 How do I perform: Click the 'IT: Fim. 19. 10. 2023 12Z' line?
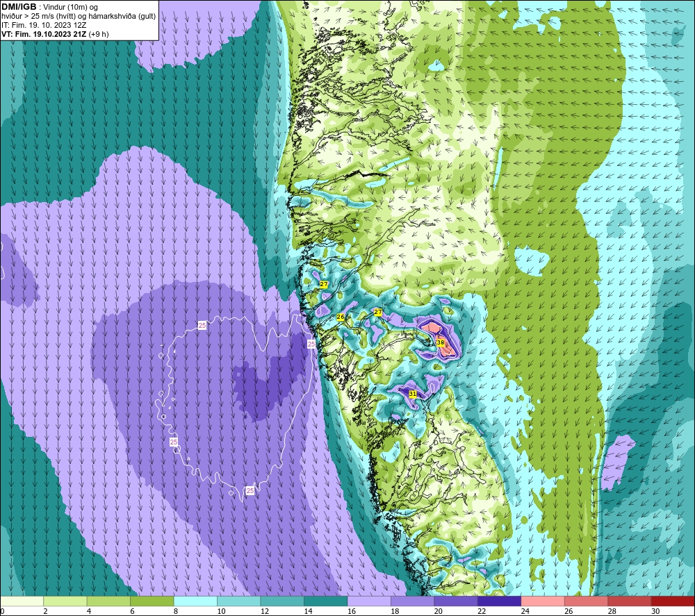(x=44, y=25)
